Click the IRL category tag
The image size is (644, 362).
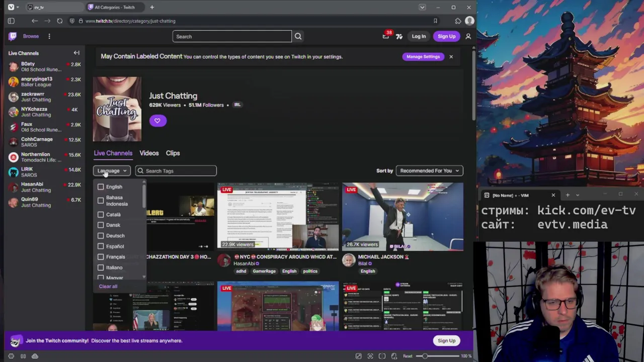(237, 105)
